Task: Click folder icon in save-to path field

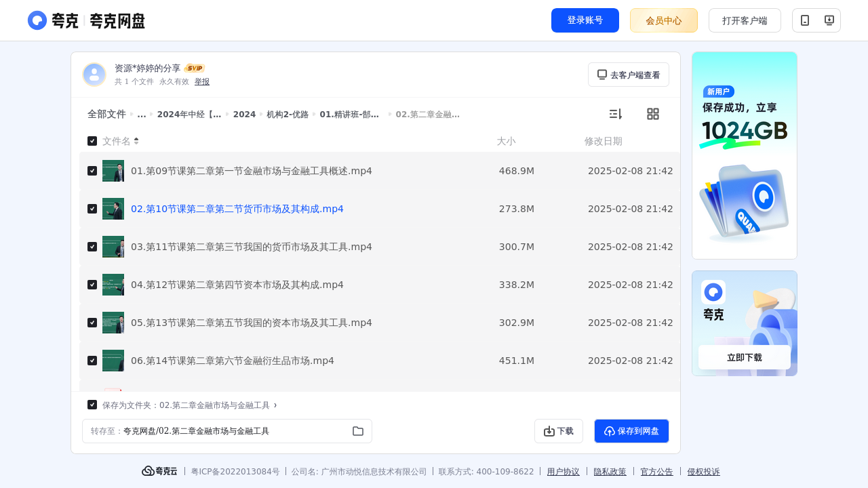Action: coord(358,431)
